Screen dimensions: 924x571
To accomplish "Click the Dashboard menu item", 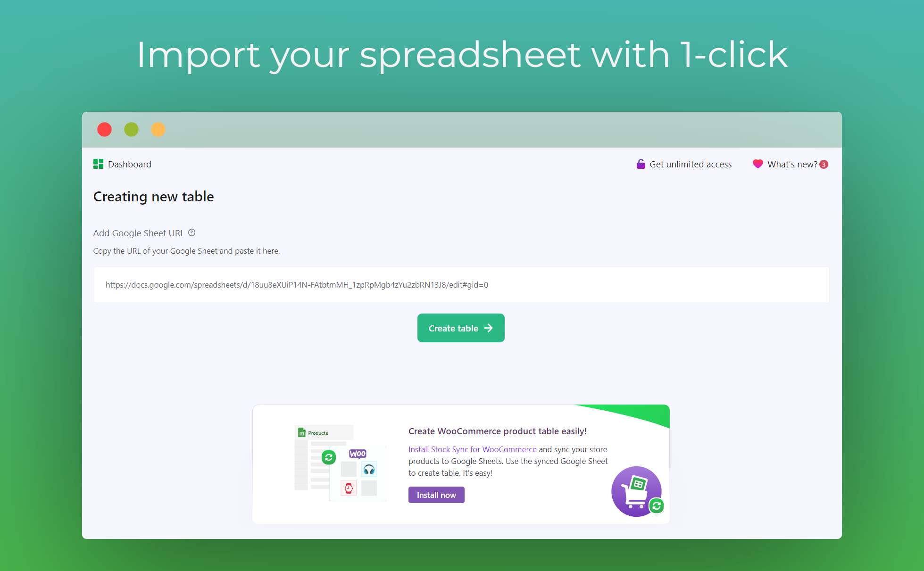I will (122, 165).
